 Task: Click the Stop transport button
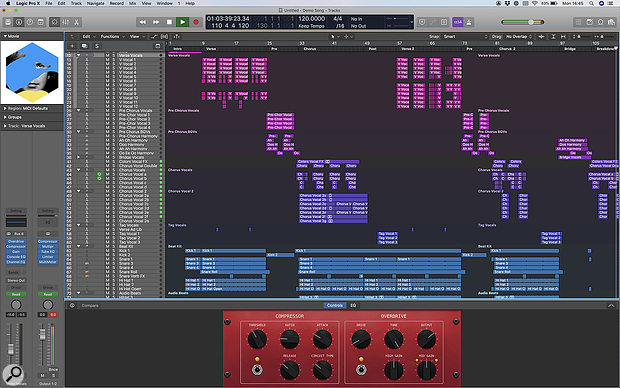coord(169,22)
